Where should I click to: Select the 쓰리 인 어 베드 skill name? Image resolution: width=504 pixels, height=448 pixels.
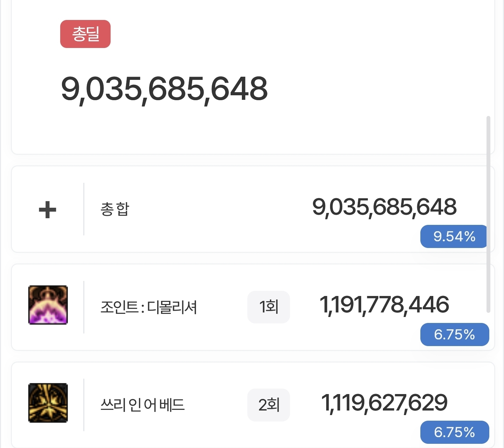pyautogui.click(x=142, y=405)
